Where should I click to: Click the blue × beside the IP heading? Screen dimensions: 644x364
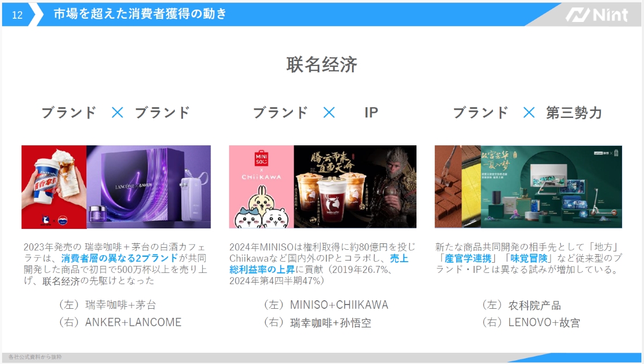(x=329, y=113)
